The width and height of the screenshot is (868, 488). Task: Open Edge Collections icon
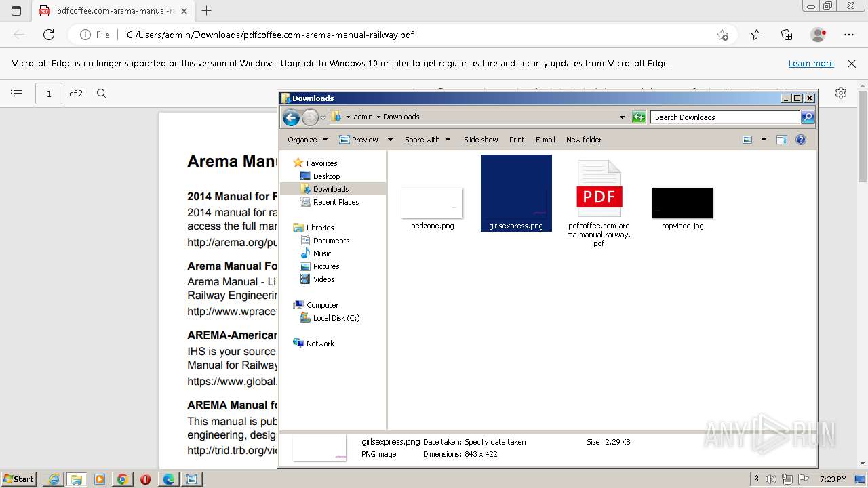coord(787,35)
